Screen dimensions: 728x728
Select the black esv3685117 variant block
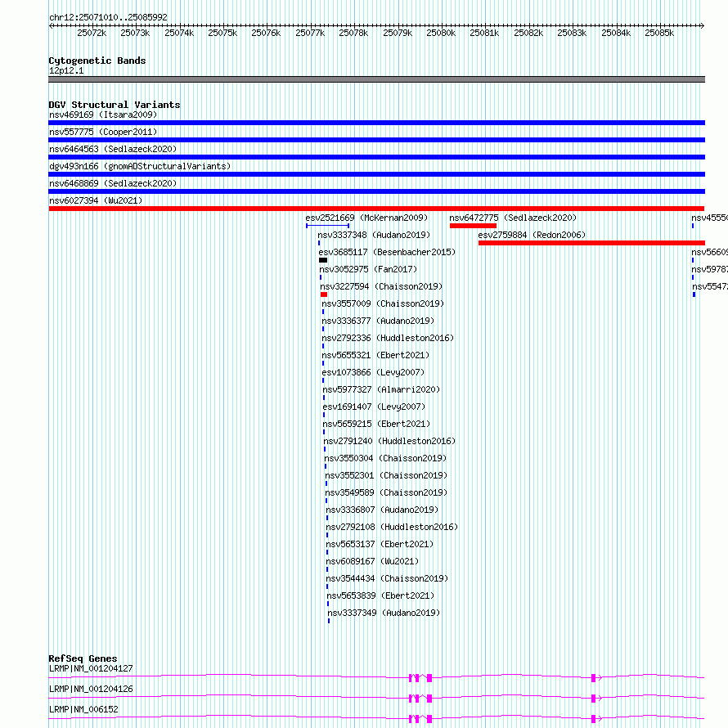(x=323, y=260)
